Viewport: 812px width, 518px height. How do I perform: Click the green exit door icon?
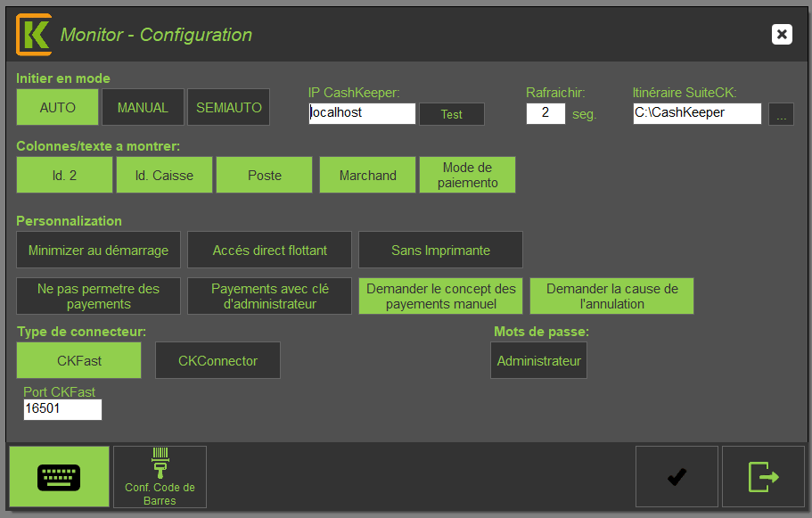(x=763, y=477)
